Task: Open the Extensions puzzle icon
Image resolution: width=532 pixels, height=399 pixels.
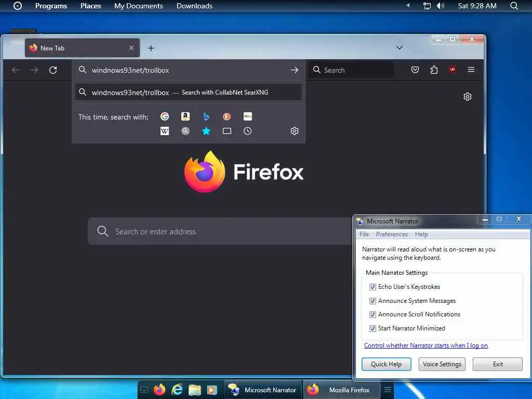Action: tap(434, 70)
